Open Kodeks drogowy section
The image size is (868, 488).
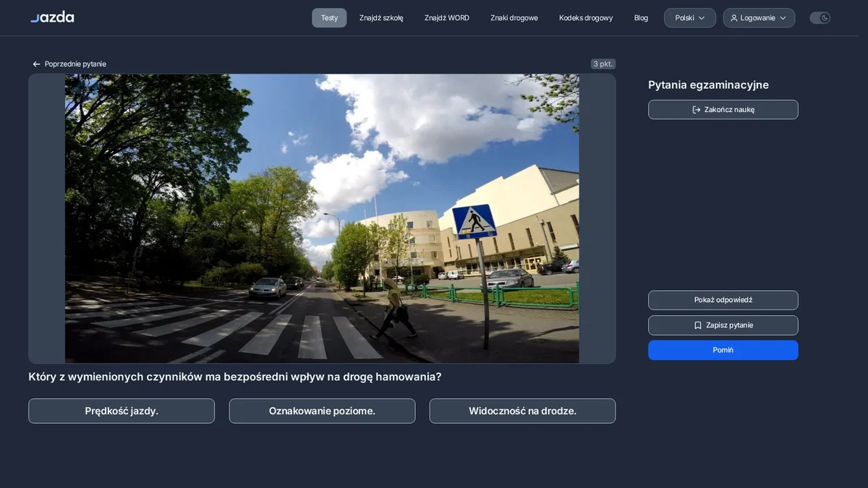tap(586, 18)
